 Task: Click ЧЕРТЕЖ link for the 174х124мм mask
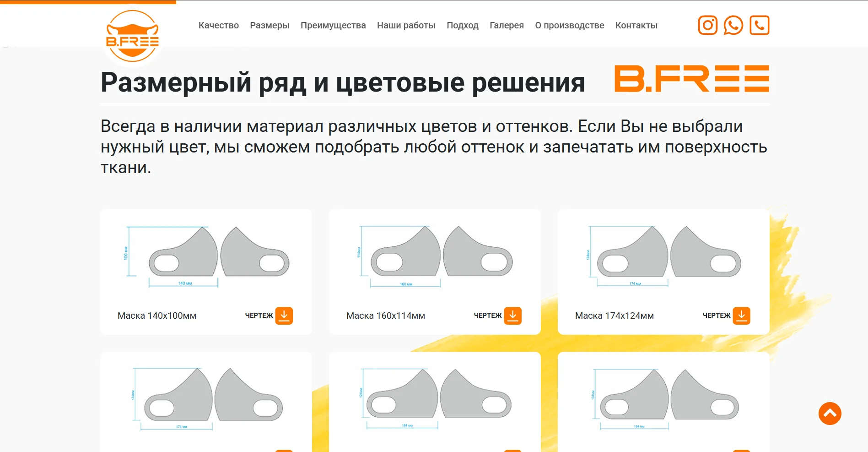(x=717, y=316)
